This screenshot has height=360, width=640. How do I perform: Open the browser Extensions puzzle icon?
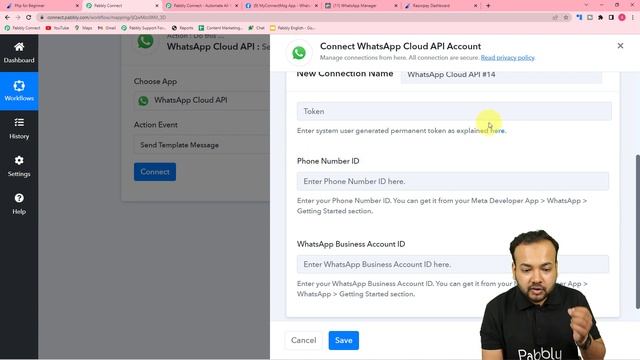(600, 18)
